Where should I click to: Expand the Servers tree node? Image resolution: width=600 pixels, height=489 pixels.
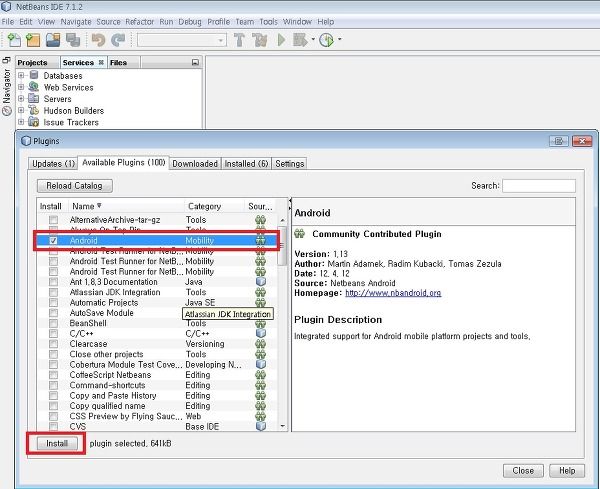pyautogui.click(x=21, y=98)
